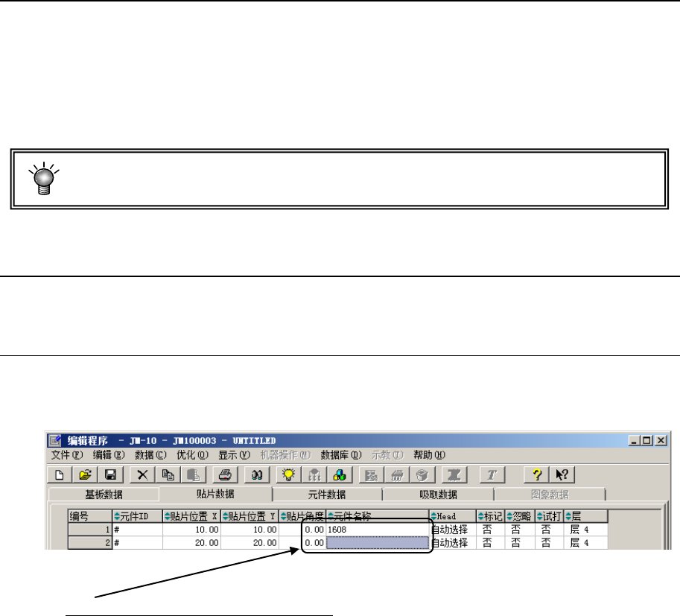Click the yellow question mark Help icon

pyautogui.click(x=537, y=475)
